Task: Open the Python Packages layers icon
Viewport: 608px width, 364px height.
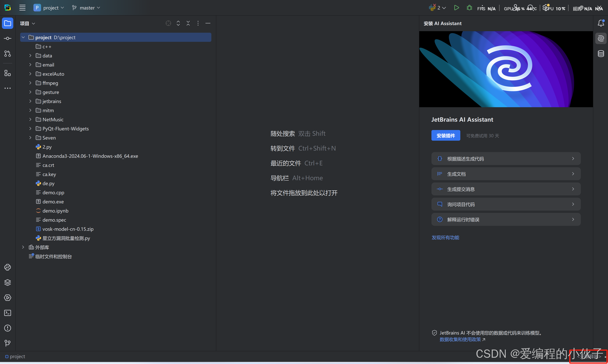Action: click(7, 282)
